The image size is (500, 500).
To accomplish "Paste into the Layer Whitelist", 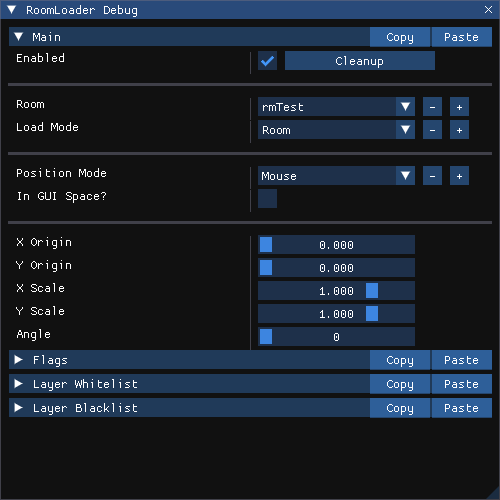I will point(462,384).
